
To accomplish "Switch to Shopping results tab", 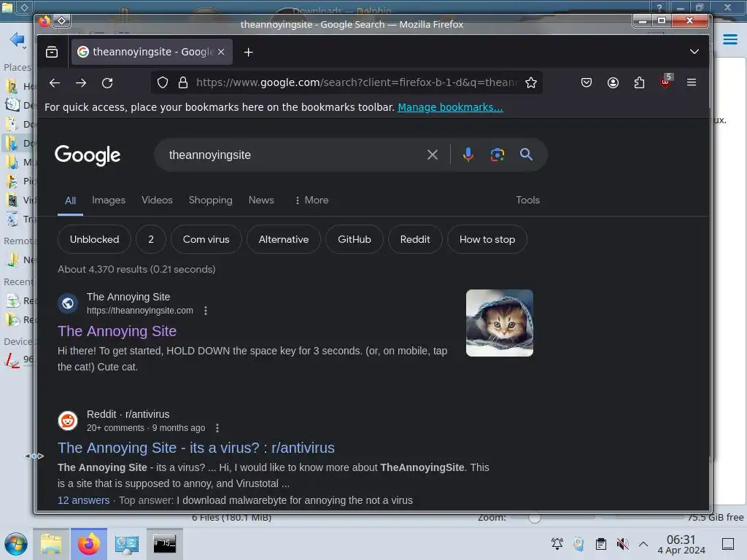I will coord(211,200).
